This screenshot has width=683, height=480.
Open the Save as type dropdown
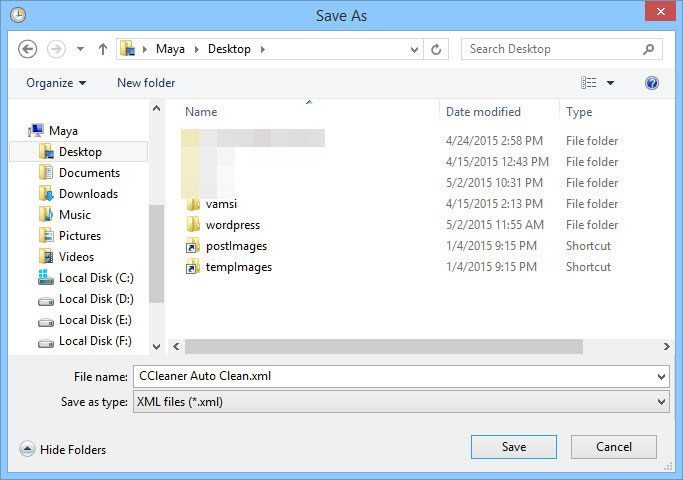661,402
